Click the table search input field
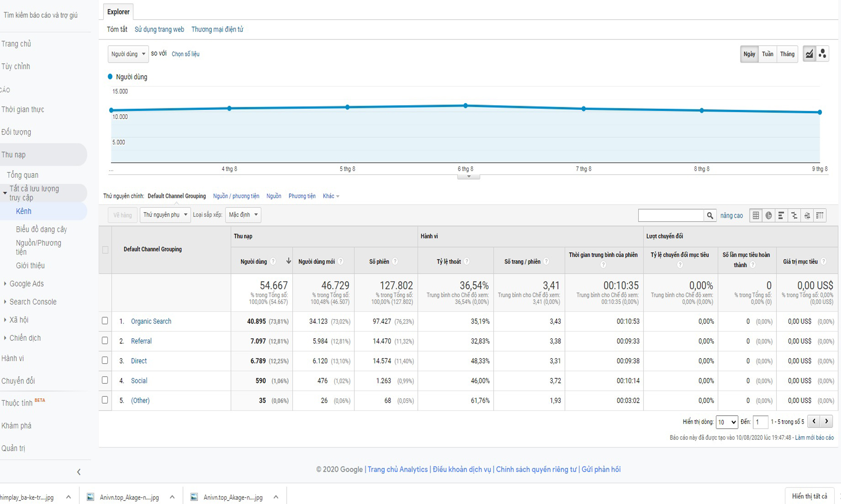 pos(671,215)
